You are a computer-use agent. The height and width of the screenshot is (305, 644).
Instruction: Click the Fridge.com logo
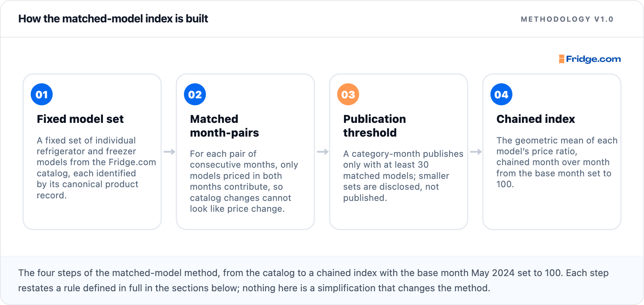coord(589,59)
